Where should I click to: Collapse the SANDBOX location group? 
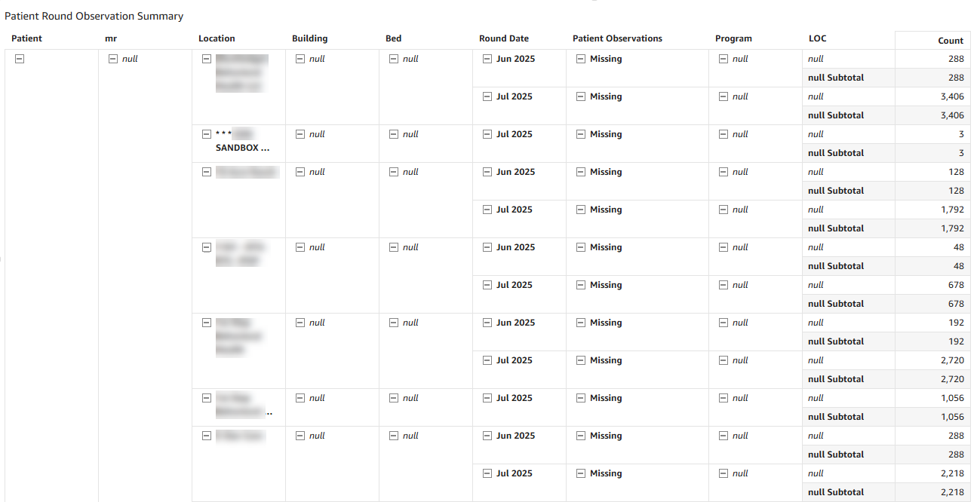click(207, 134)
